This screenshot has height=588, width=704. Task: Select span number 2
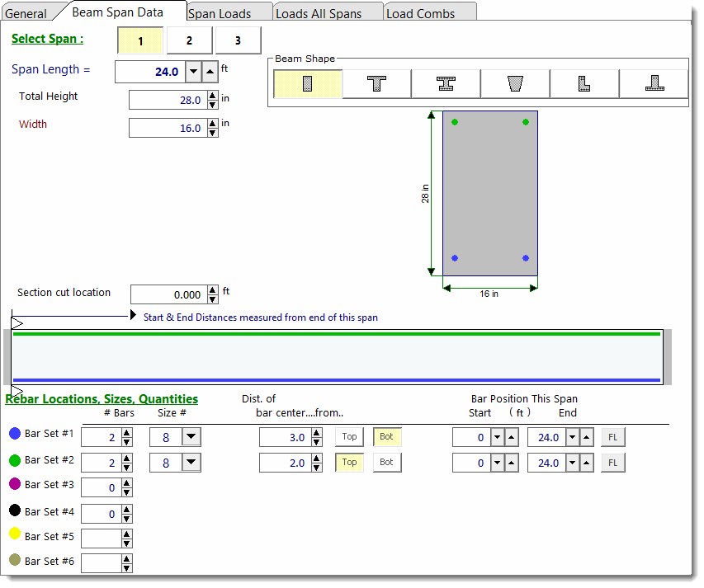(189, 40)
